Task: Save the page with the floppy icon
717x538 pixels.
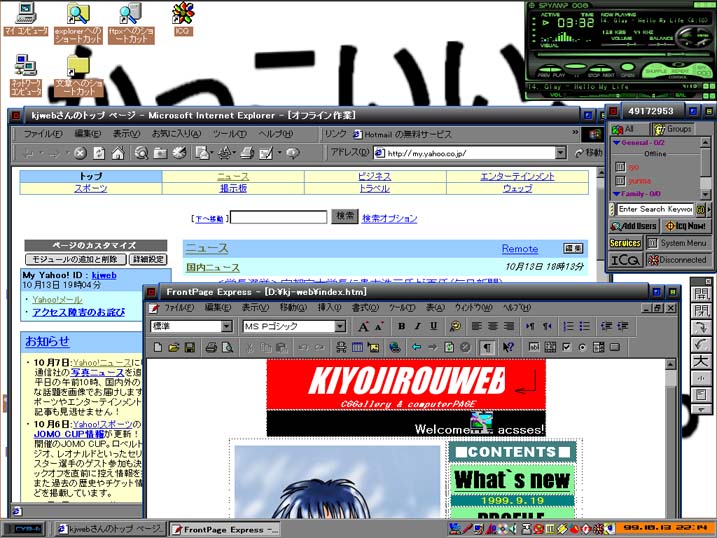Action: tap(190, 347)
